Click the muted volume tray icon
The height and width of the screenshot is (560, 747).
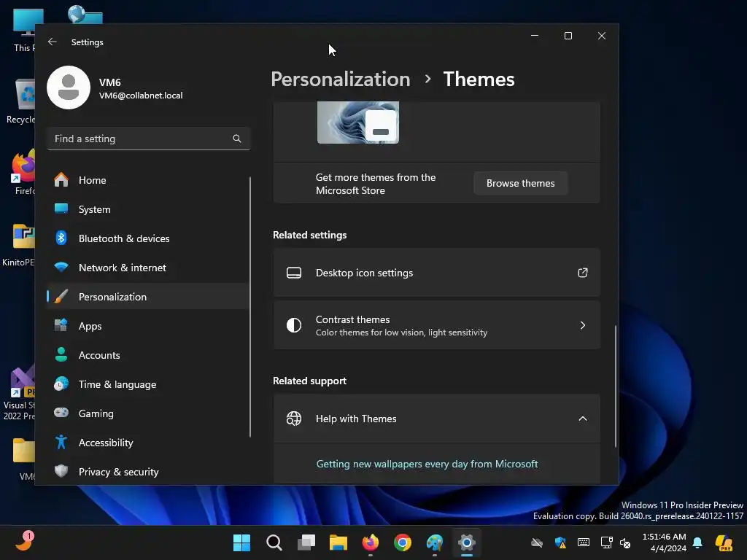point(625,542)
